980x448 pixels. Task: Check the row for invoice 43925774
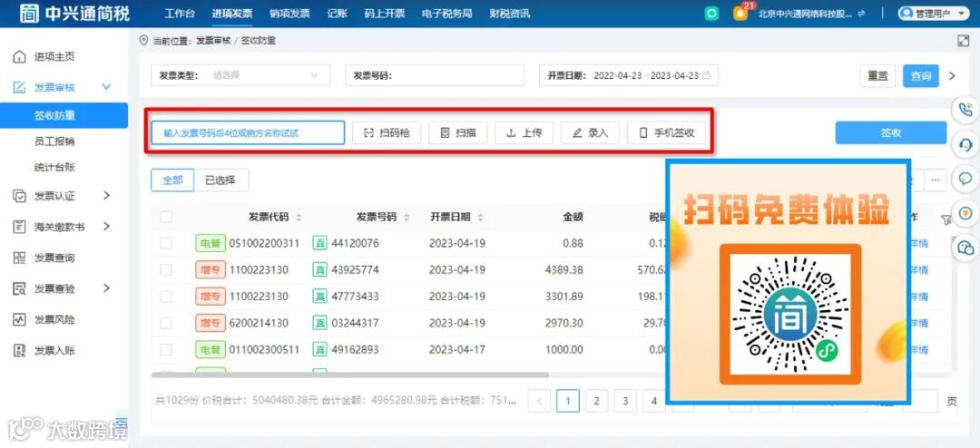(166, 270)
